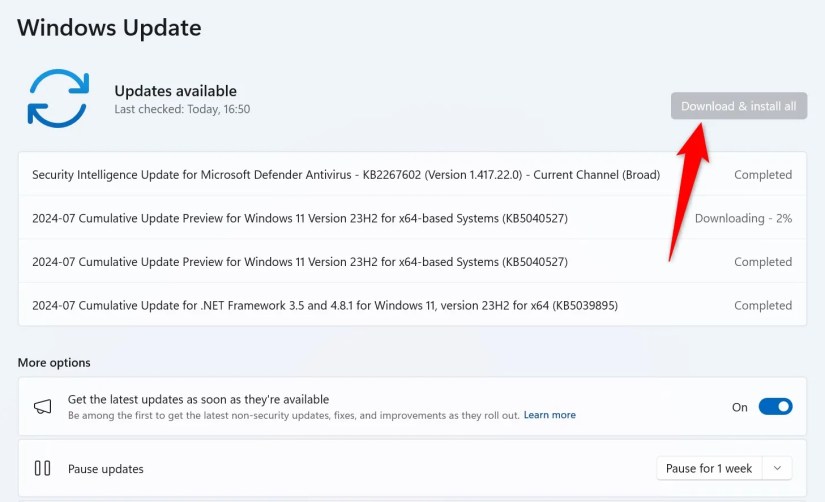Viewport: 825px width, 502px height.
Task: Click the blue sync arrows update icon
Action: pyautogui.click(x=58, y=98)
